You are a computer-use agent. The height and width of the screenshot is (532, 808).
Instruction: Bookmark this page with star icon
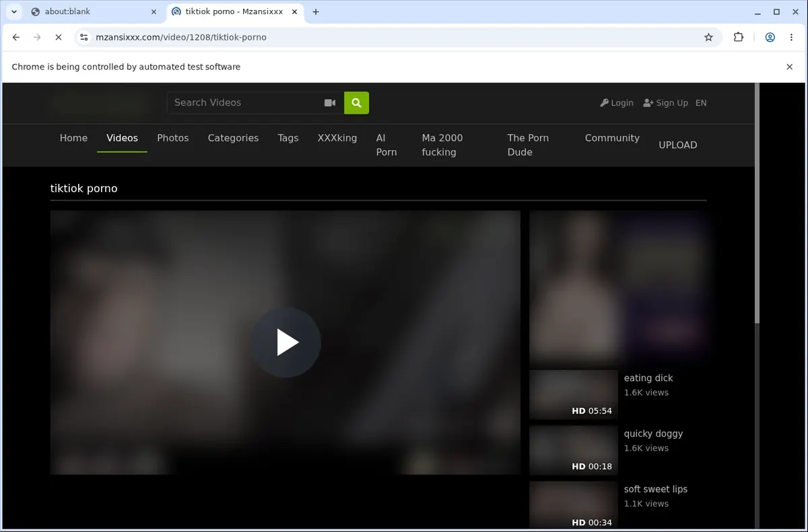708,37
